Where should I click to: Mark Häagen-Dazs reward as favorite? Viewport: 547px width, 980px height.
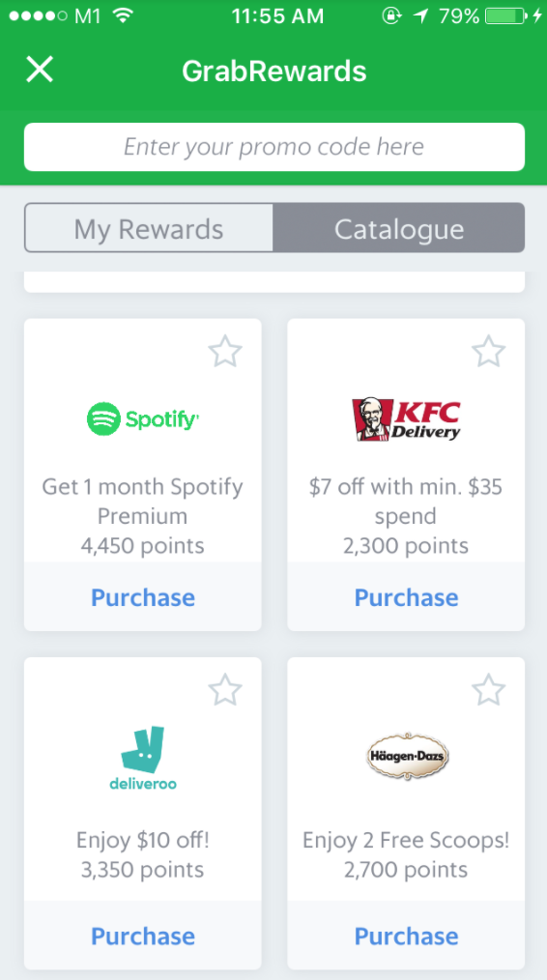[x=488, y=690]
